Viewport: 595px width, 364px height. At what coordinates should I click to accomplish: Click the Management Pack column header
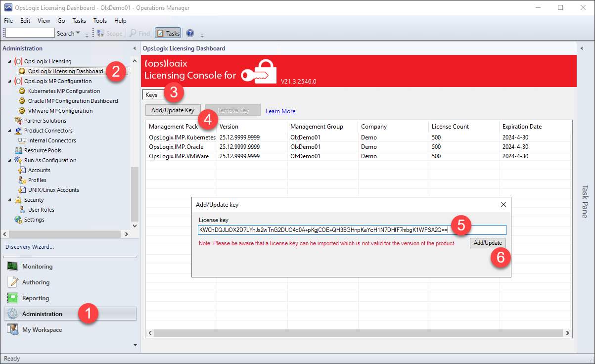coord(181,127)
